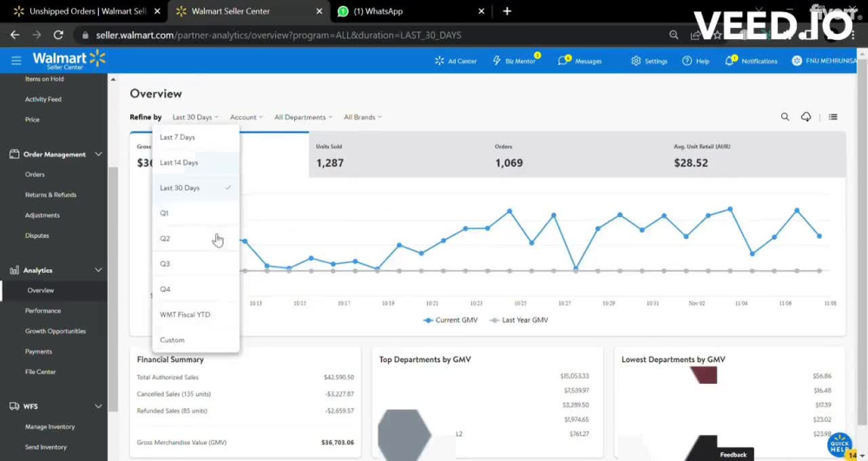Open Items on Hold
Viewport: 868px width, 461px height.
click(44, 79)
